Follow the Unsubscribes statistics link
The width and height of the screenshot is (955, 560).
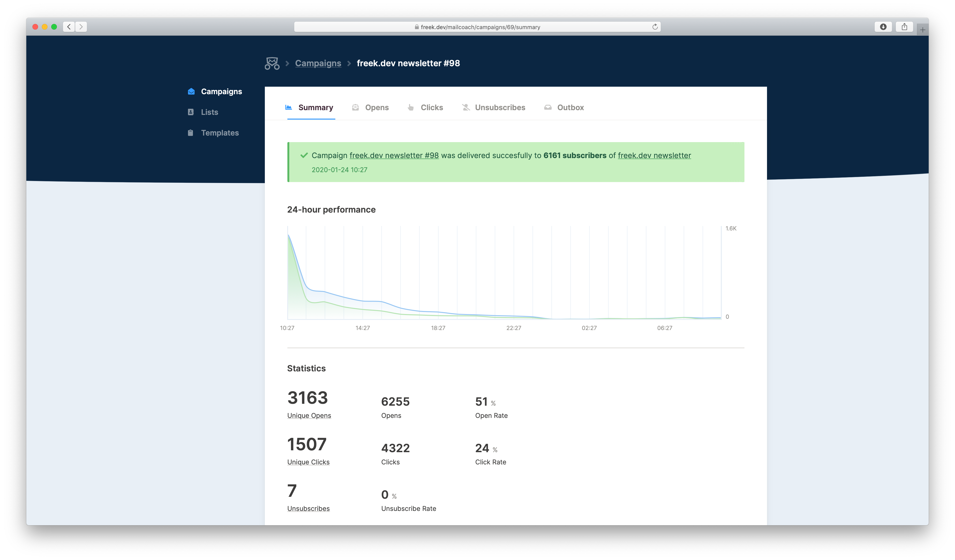tap(308, 509)
